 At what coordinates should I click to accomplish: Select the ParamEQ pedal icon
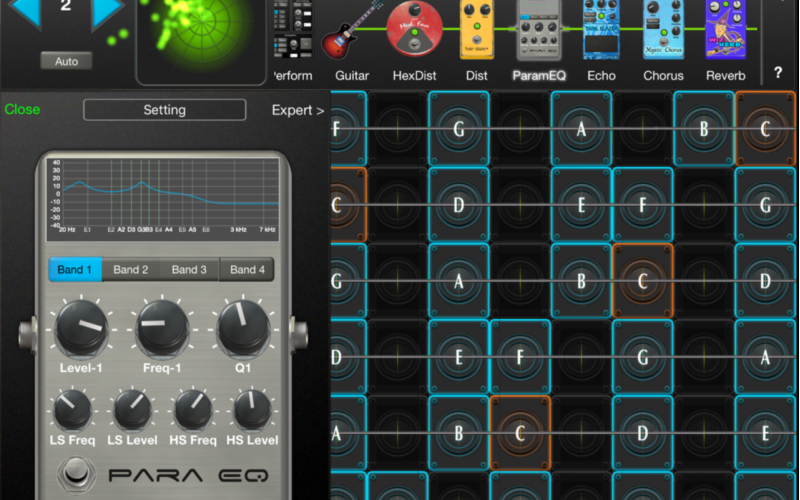(x=536, y=32)
